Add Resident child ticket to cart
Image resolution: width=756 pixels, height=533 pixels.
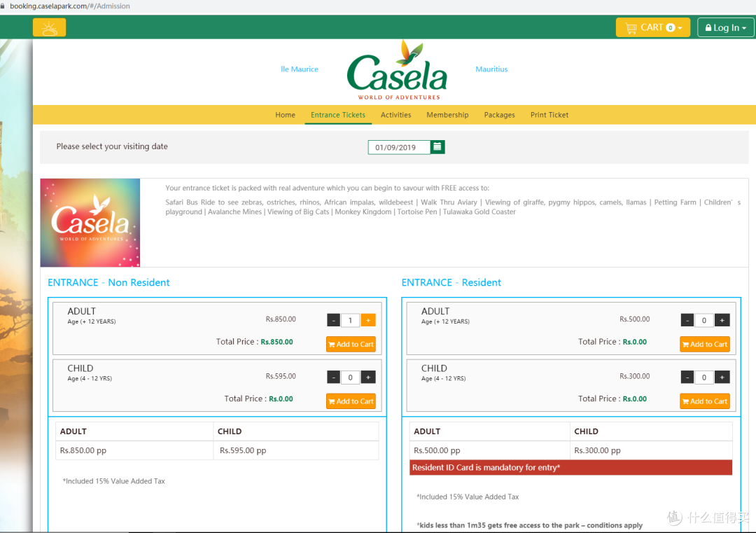pos(705,401)
